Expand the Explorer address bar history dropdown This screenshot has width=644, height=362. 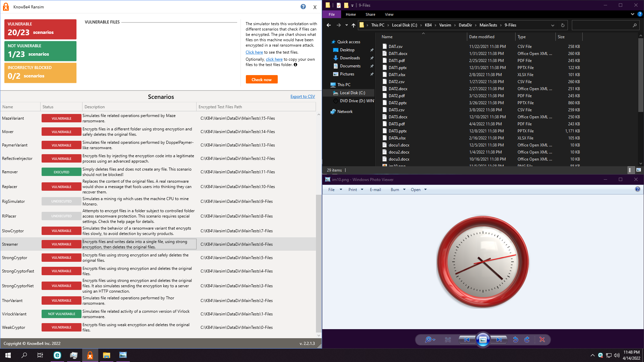(552, 25)
